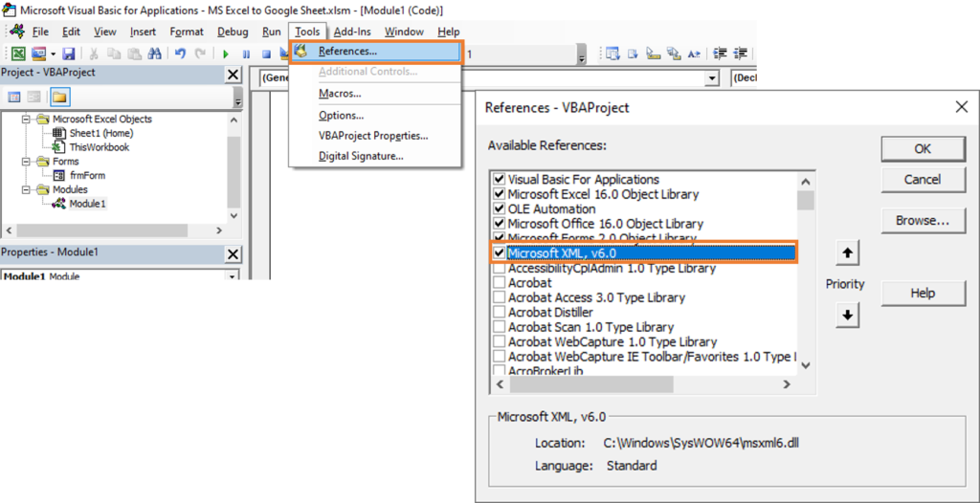Open Find with the binoculars icon
Image resolution: width=980 pixels, height=503 pixels.
click(x=154, y=54)
